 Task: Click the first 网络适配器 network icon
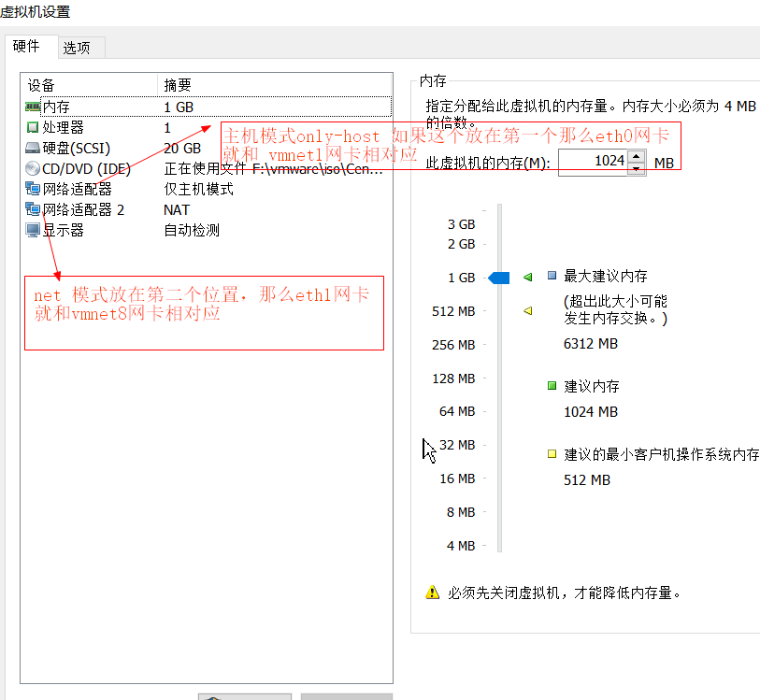click(x=33, y=190)
